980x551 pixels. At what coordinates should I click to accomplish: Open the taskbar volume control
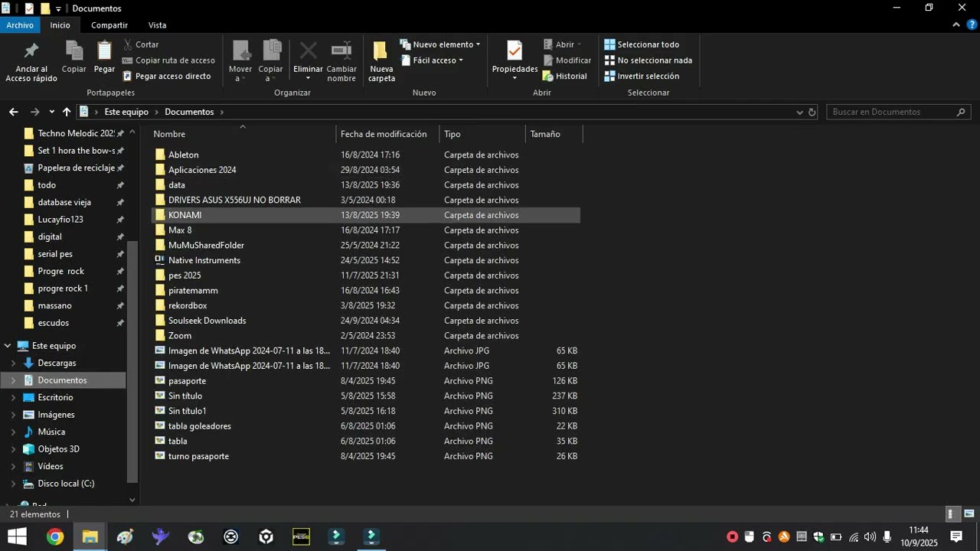click(870, 536)
